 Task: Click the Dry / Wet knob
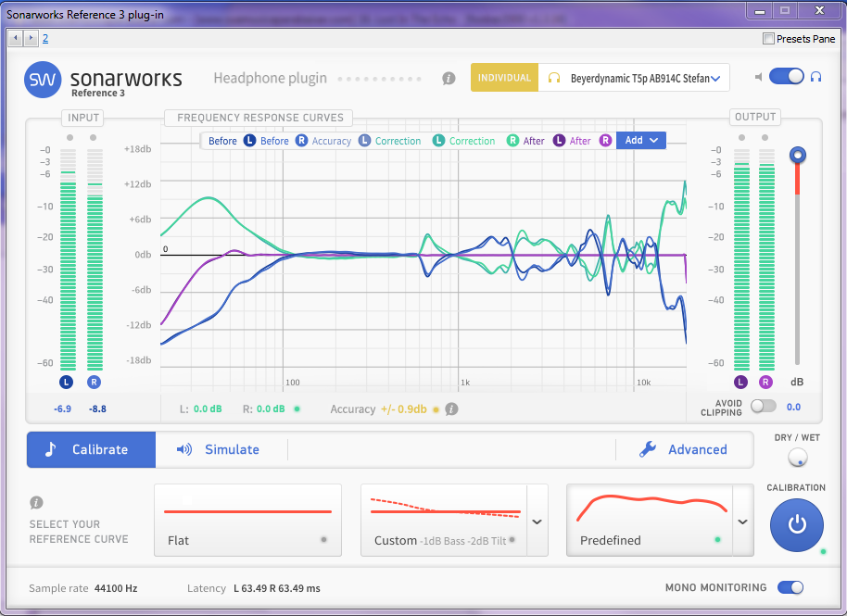coord(797,458)
